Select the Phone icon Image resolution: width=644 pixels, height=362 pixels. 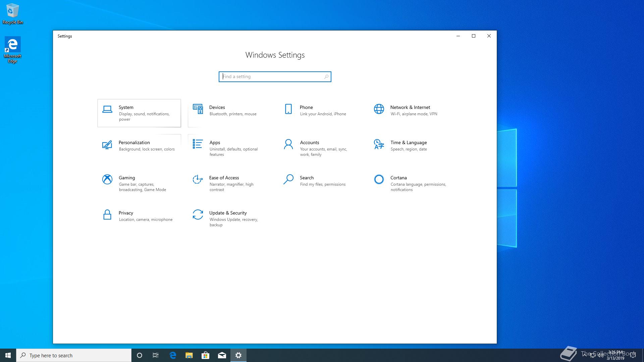[288, 109]
